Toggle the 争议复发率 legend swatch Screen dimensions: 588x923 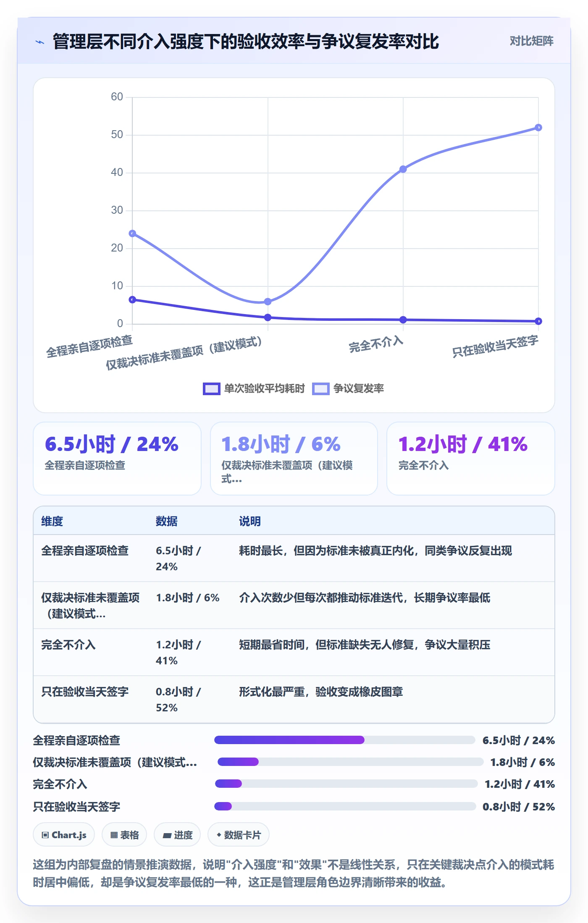click(321, 389)
